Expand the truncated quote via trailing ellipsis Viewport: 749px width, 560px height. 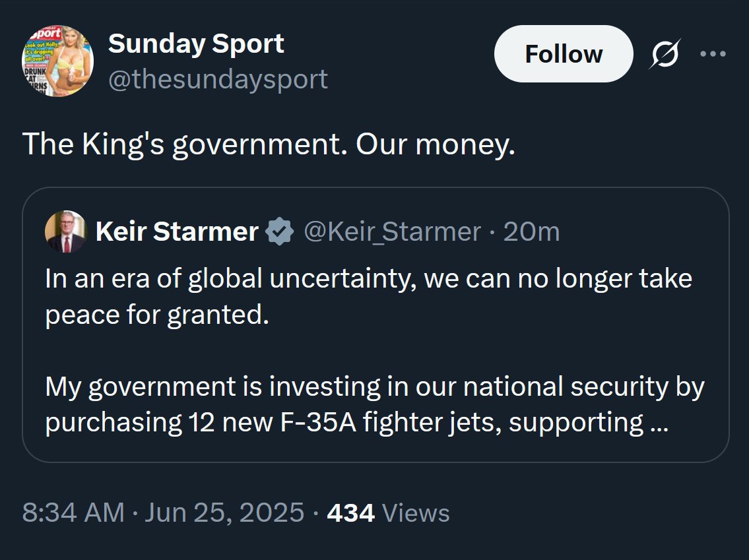[659, 423]
